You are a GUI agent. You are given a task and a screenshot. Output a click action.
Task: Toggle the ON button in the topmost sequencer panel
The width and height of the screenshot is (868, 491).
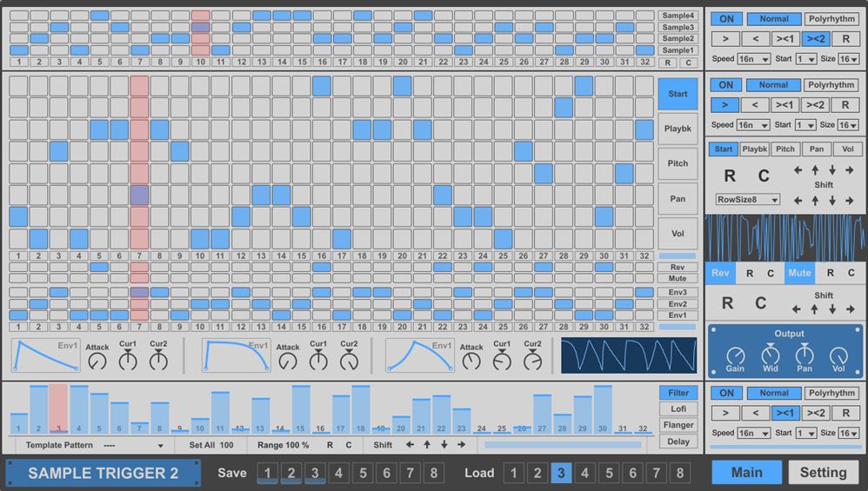725,19
